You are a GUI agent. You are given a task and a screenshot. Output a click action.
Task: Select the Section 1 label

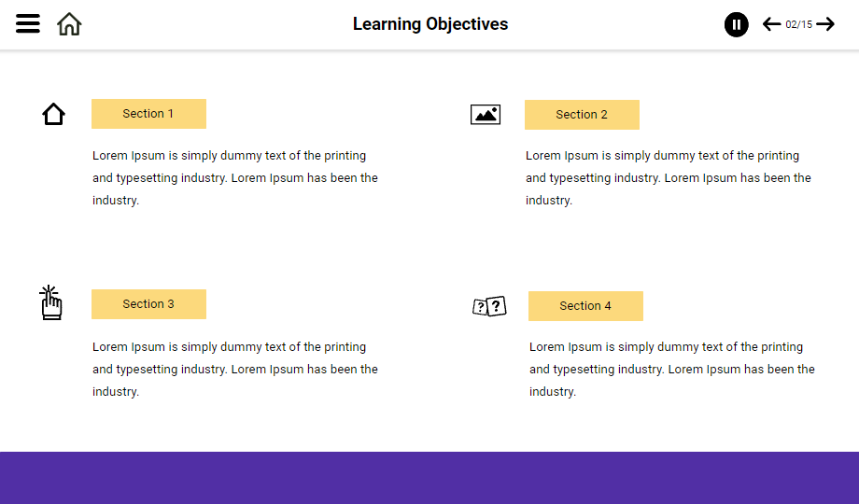pos(148,114)
